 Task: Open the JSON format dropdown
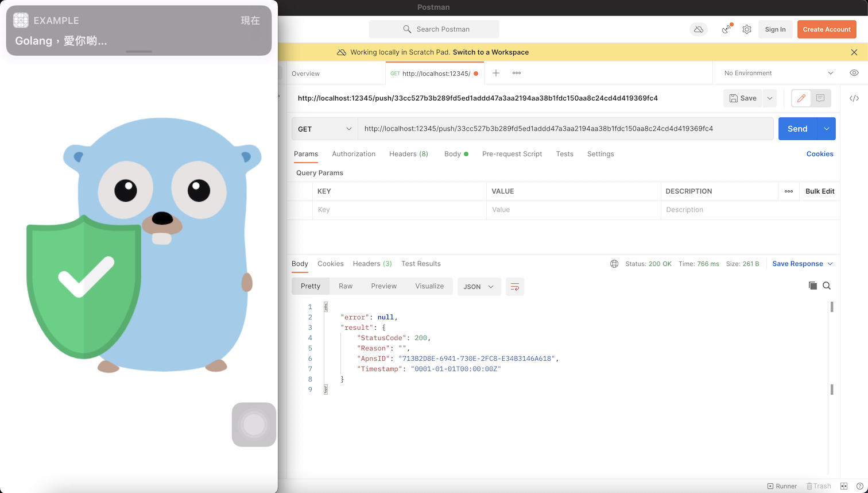479,287
